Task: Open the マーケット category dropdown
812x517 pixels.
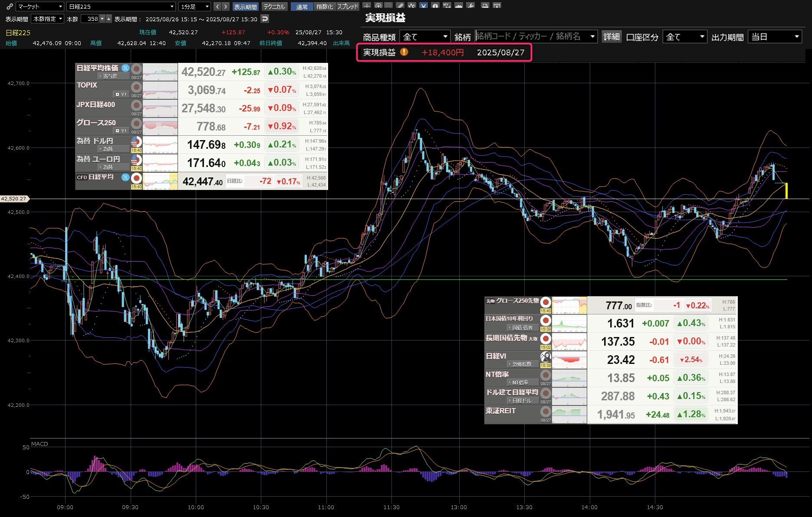Action: coord(40,7)
